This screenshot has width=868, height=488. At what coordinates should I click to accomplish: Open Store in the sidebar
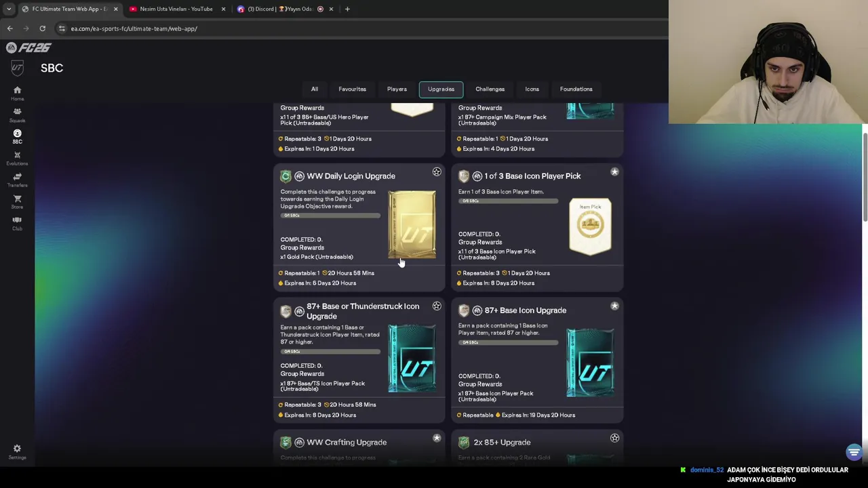click(x=17, y=202)
